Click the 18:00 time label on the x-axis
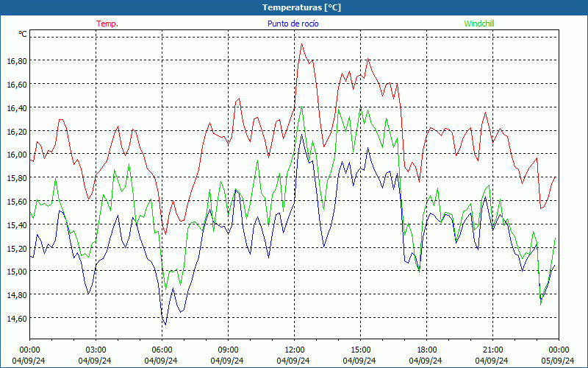Screen dimensions: 588x368 [427, 350]
